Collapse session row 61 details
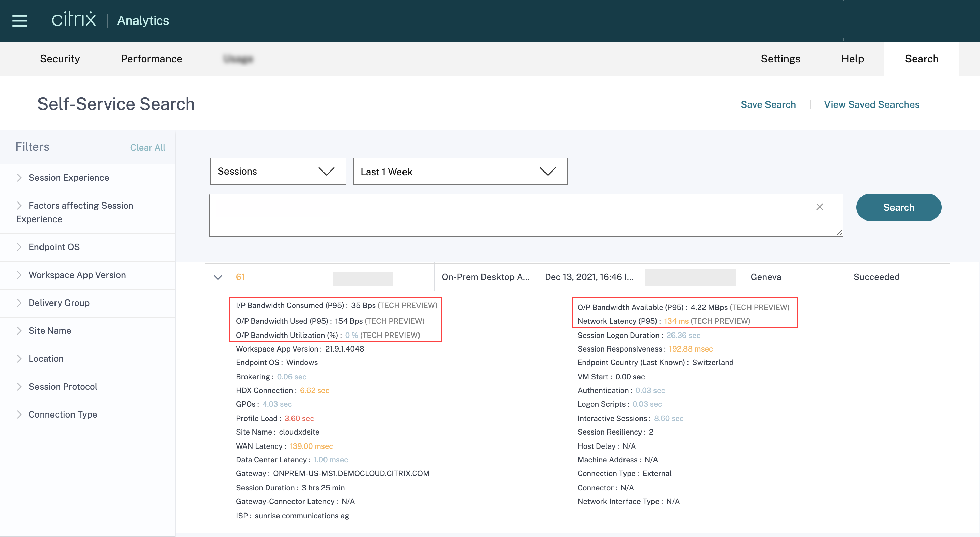Viewport: 980px width, 537px height. (218, 277)
